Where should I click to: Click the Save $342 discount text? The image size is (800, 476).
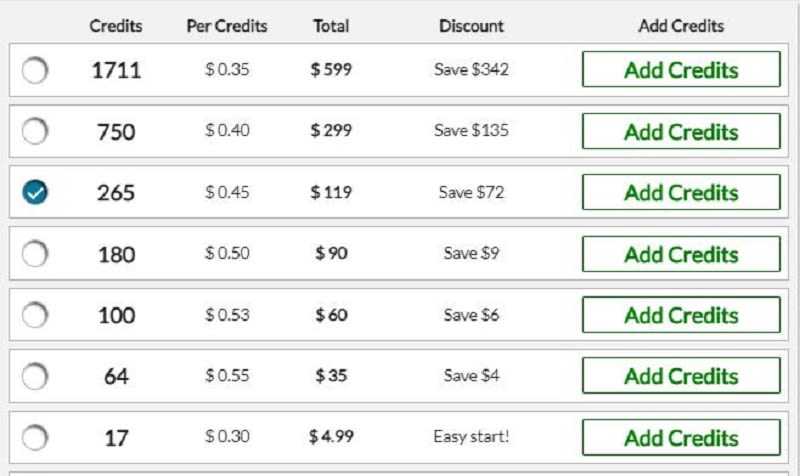point(471,69)
